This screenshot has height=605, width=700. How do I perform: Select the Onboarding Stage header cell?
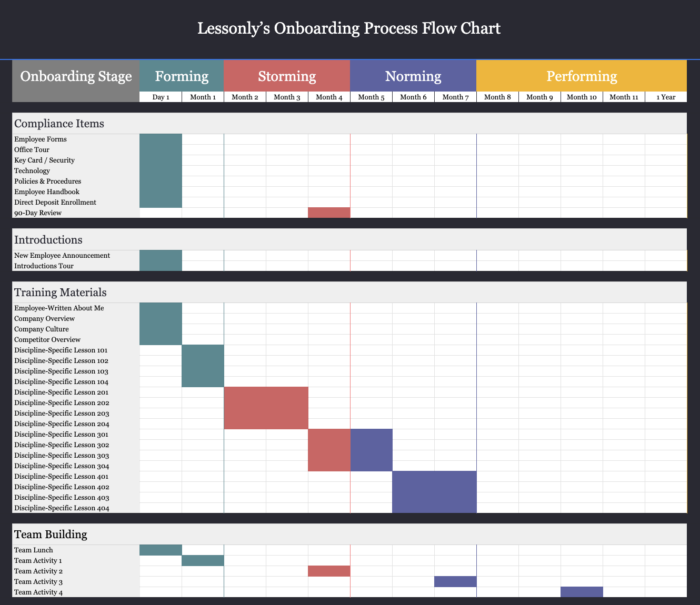76,81
